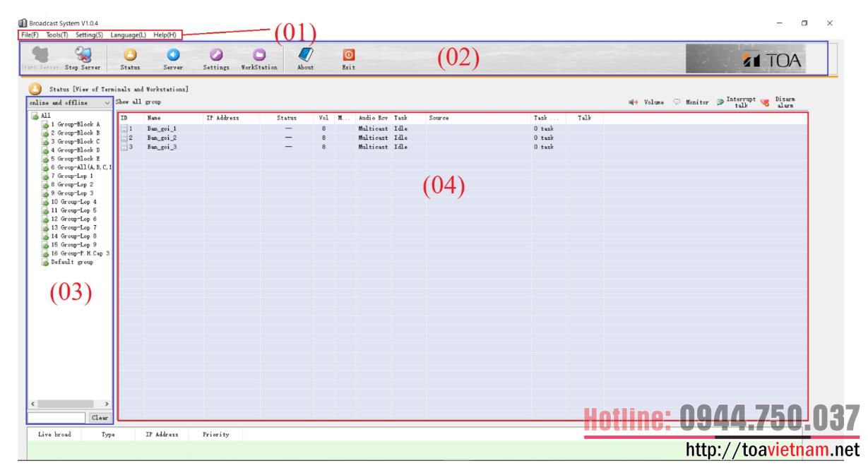
Task: Select 14 Group-Lop 8 in tree
Action: [73, 236]
